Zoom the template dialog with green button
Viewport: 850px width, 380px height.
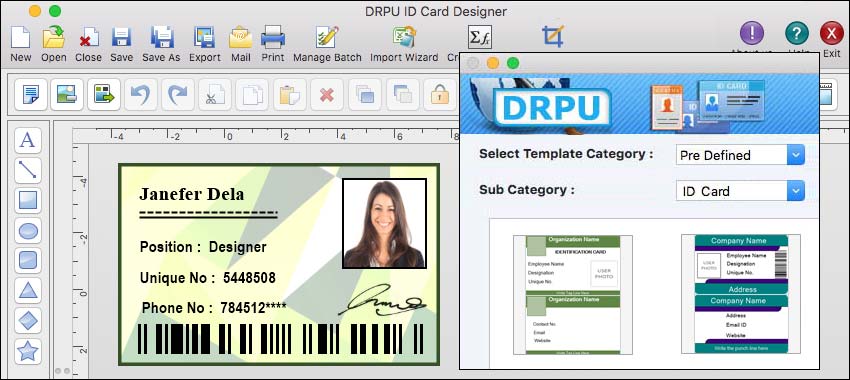(512, 63)
